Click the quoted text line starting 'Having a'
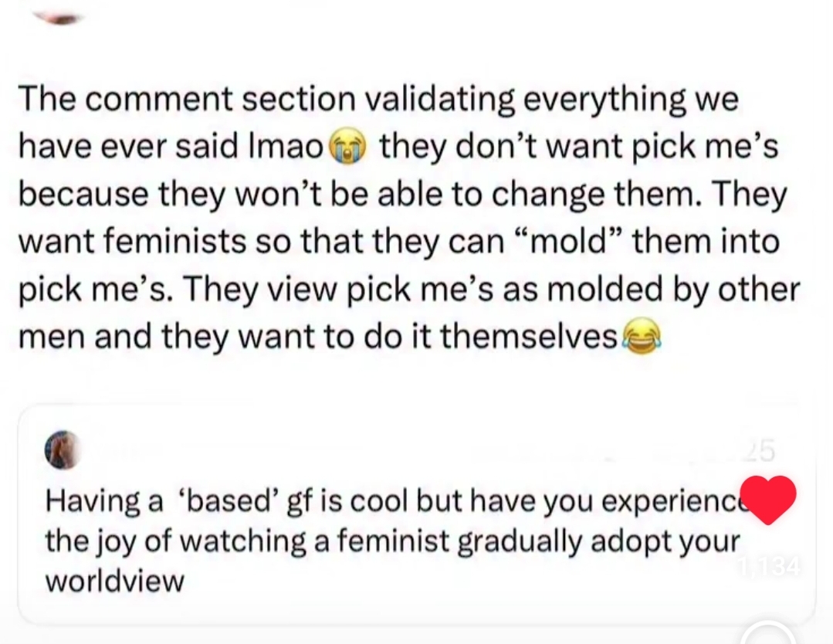This screenshot has width=833, height=644. coord(399,501)
